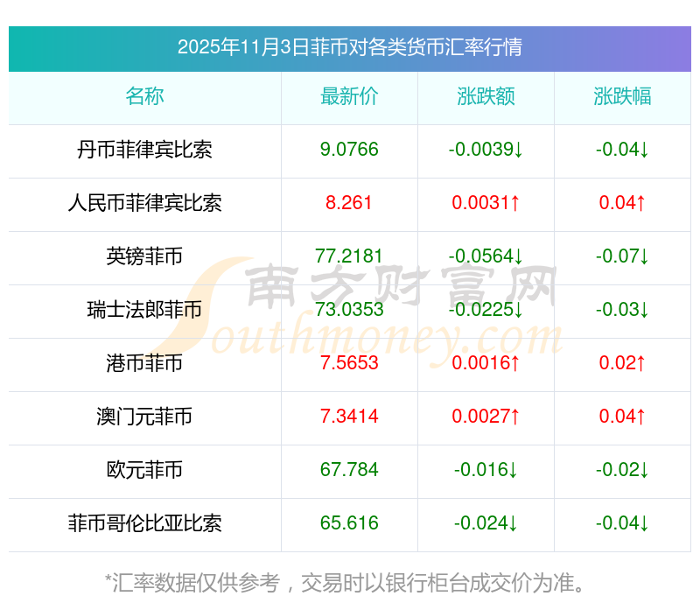700x610 pixels.
Task: Select the 涨跌幅 column header
Action: (622, 96)
